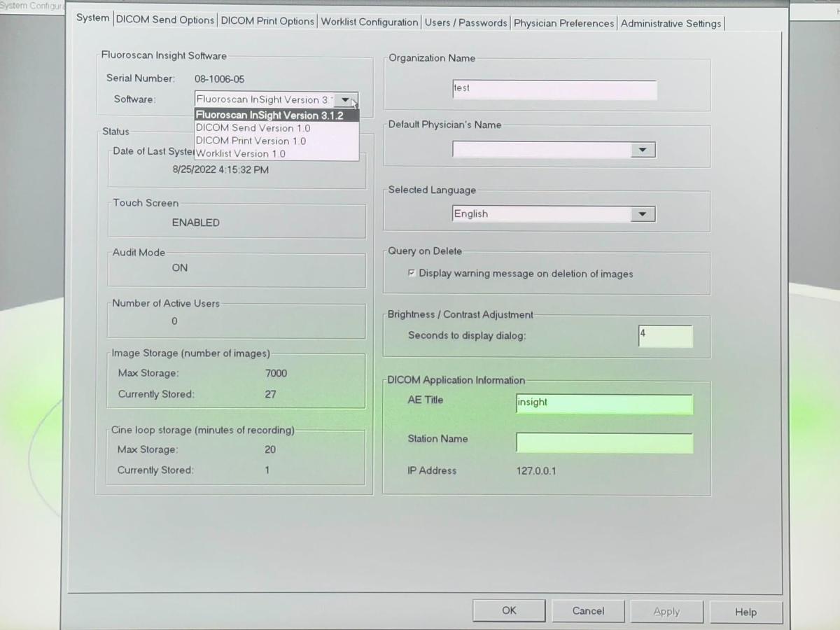Click the Station Name input field

click(x=604, y=443)
